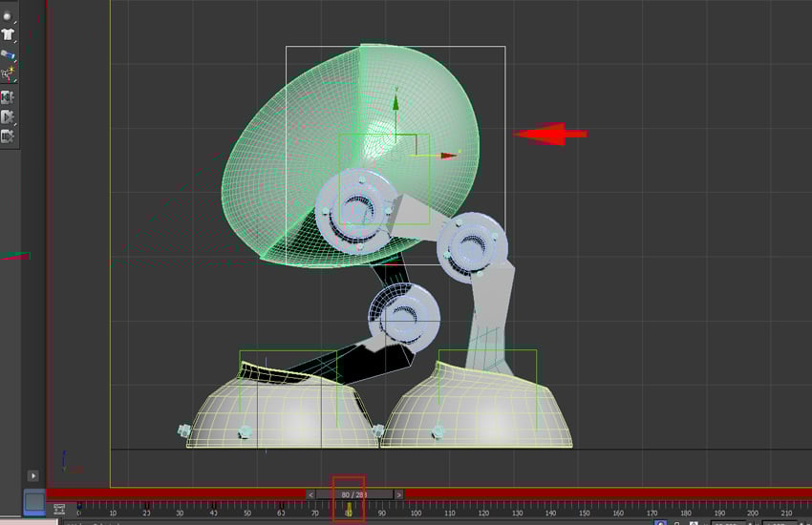Viewport: 812px width, 525px height.
Task: Select the keyframe marker at frame 20
Action: [146, 506]
